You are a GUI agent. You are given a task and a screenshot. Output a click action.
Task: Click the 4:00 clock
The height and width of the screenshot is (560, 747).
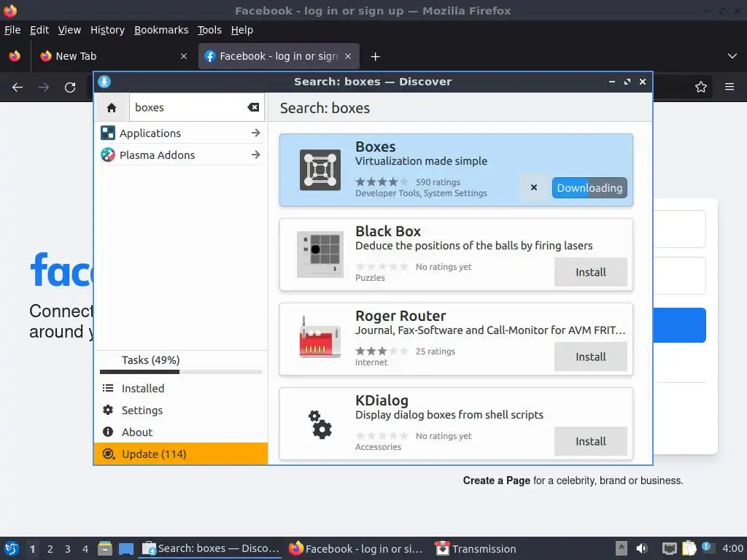pyautogui.click(x=732, y=548)
